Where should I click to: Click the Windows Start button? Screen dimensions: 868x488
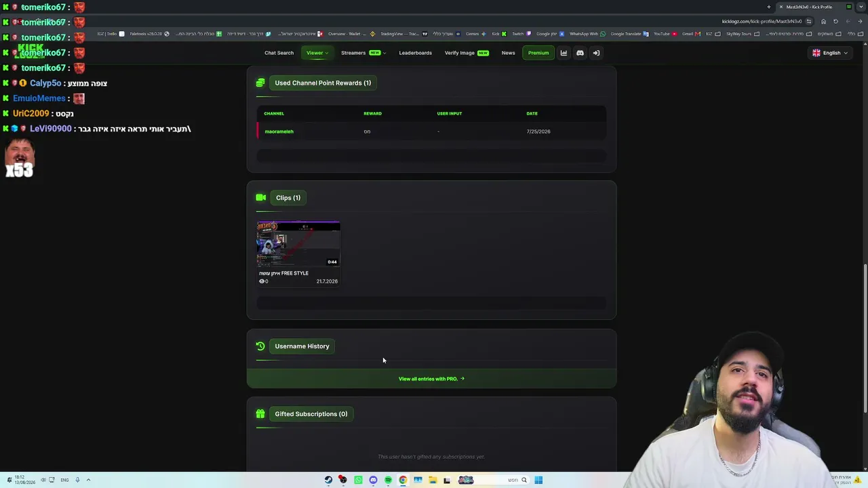[x=538, y=480]
